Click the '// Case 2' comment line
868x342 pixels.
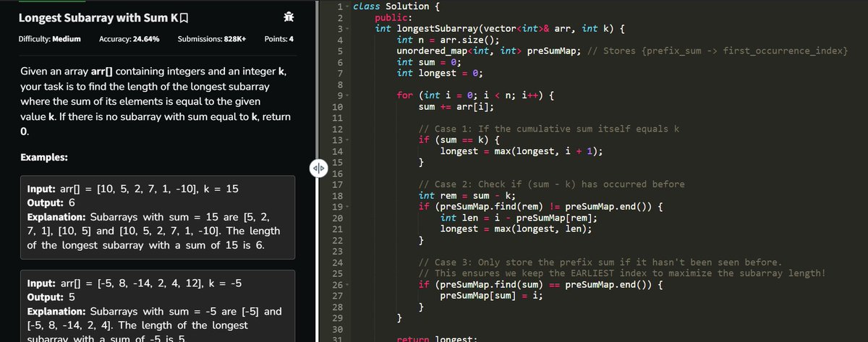552,185
